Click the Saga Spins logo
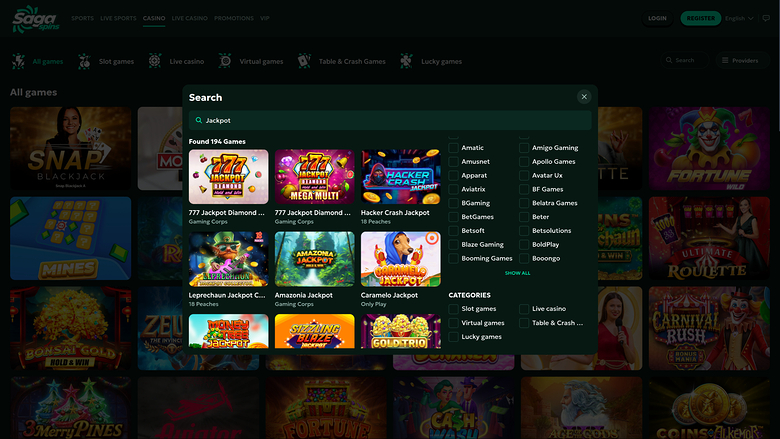Viewport: 780px width, 439px height. pos(34,18)
